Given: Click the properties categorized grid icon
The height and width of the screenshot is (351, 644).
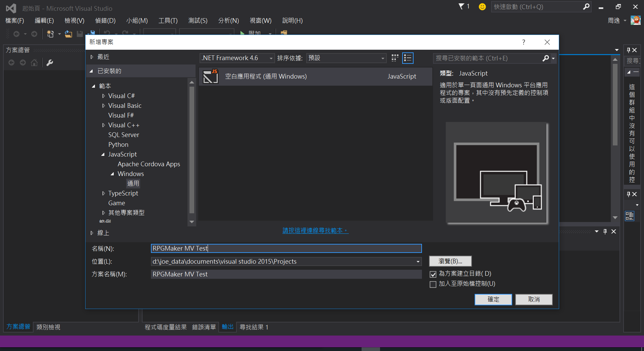Looking at the screenshot, I should click(x=630, y=216).
